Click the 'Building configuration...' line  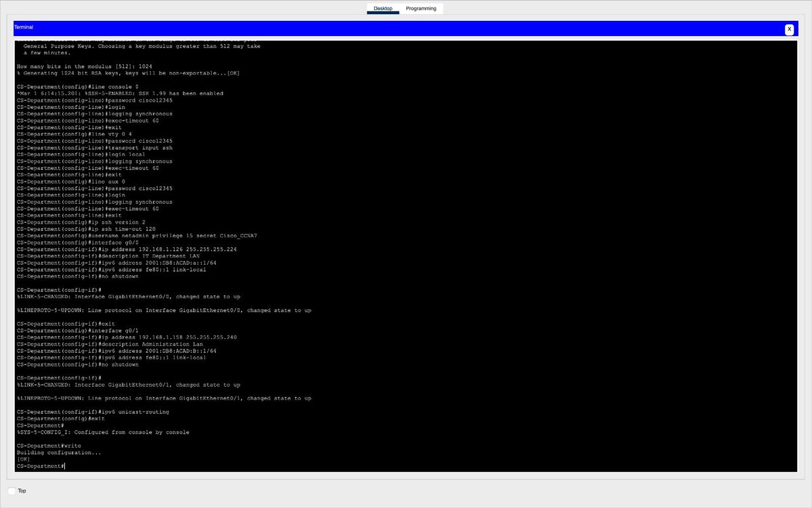(59, 452)
